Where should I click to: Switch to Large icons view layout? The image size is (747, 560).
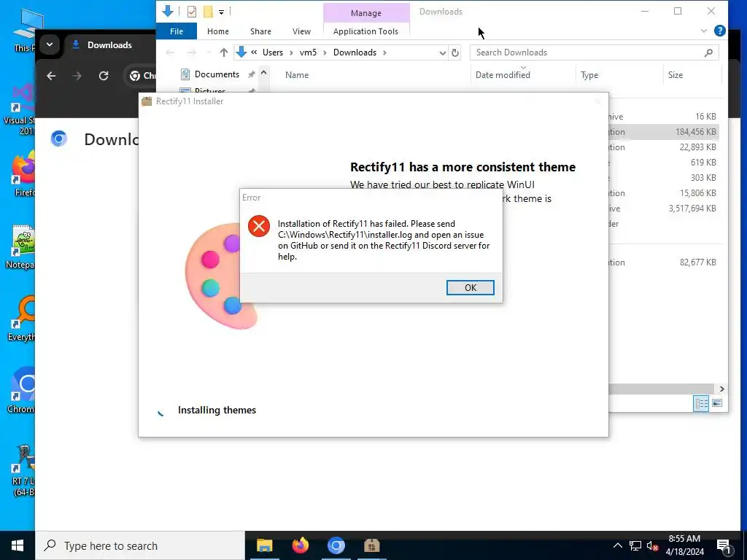[x=716, y=403]
